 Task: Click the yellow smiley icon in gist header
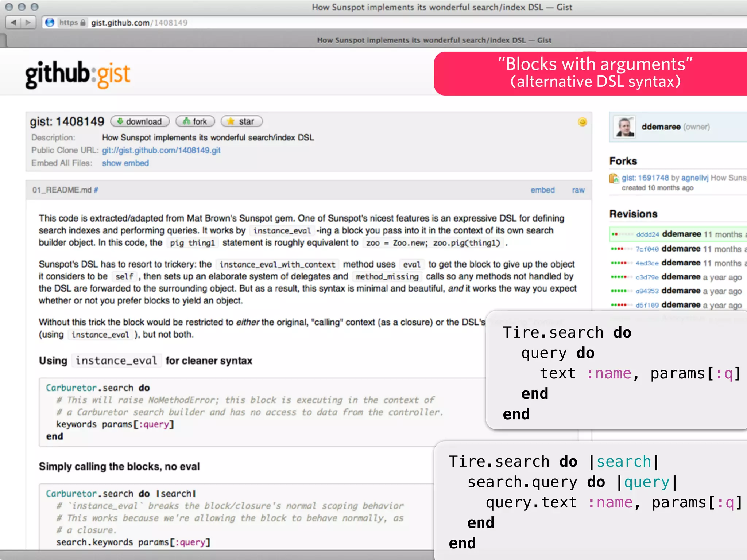pyautogui.click(x=582, y=122)
